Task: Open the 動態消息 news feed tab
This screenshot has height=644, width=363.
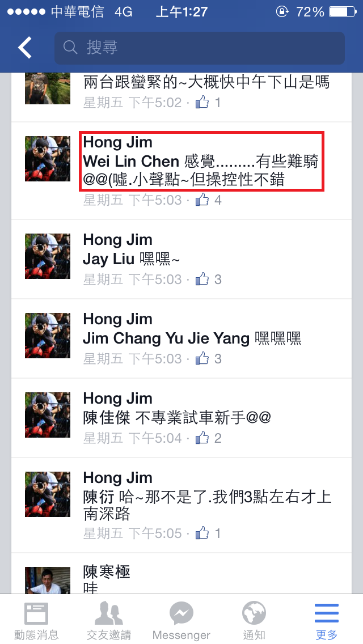Action: click(36, 621)
